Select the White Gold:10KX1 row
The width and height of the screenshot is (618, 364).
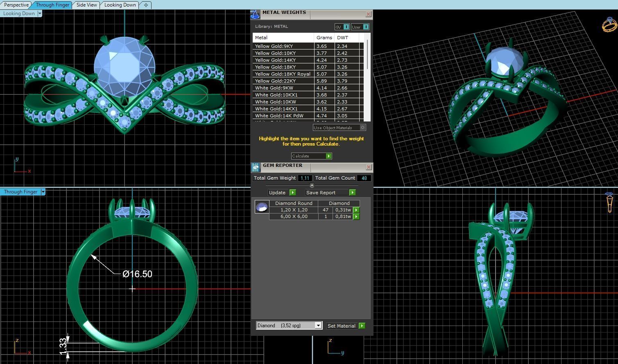tap(308, 95)
